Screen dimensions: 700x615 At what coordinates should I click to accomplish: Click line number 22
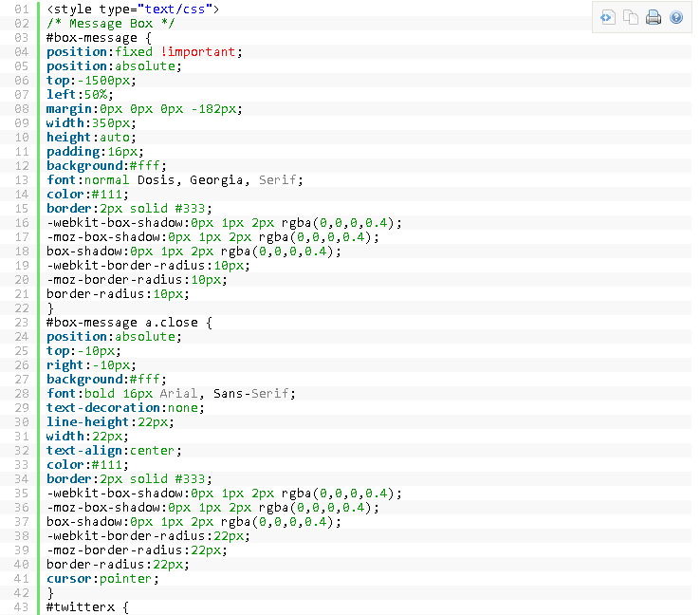tap(22, 308)
